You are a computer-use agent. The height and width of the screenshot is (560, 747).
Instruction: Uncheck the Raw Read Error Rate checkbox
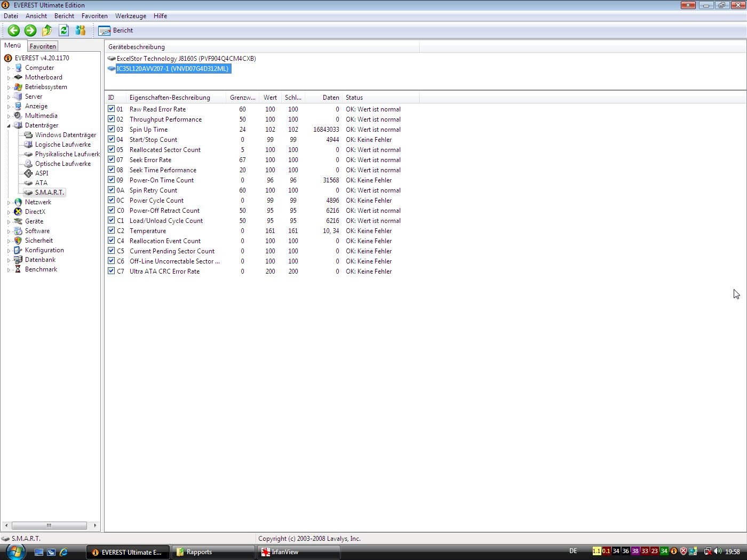click(x=111, y=109)
